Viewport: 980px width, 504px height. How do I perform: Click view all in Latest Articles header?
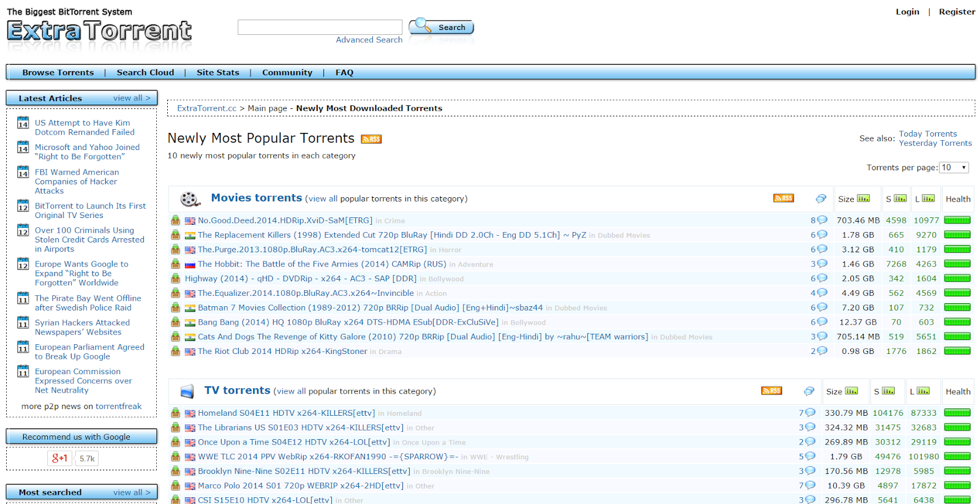click(x=132, y=98)
